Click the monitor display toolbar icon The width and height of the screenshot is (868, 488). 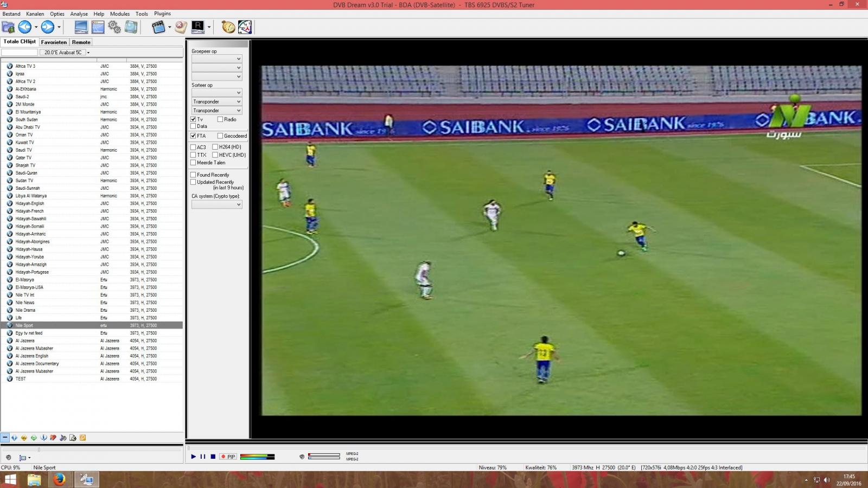[x=81, y=27]
